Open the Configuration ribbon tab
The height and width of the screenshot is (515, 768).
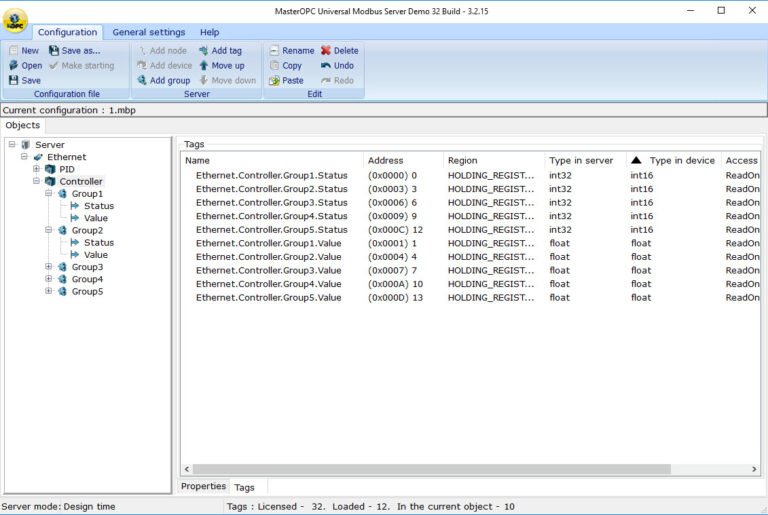[x=68, y=32]
